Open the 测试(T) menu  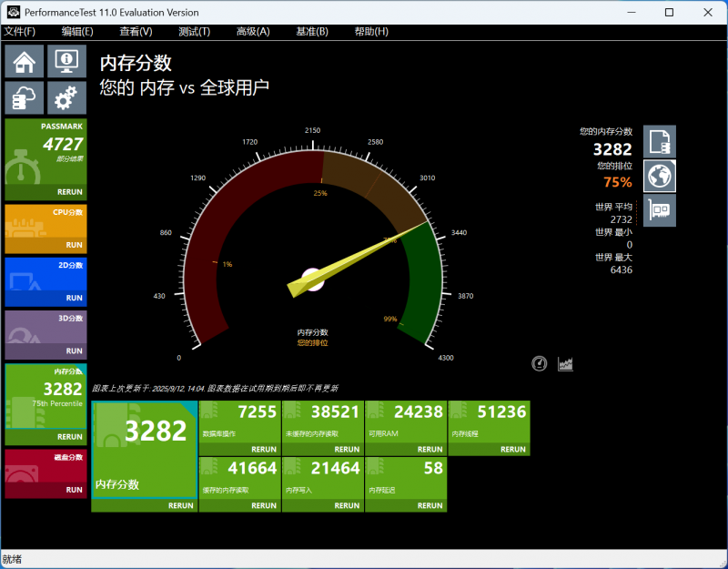tap(194, 32)
